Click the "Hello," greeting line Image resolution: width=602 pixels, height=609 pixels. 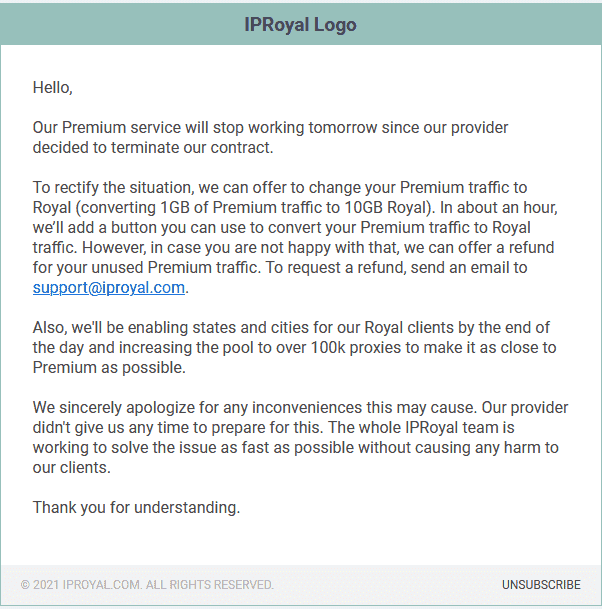point(53,88)
